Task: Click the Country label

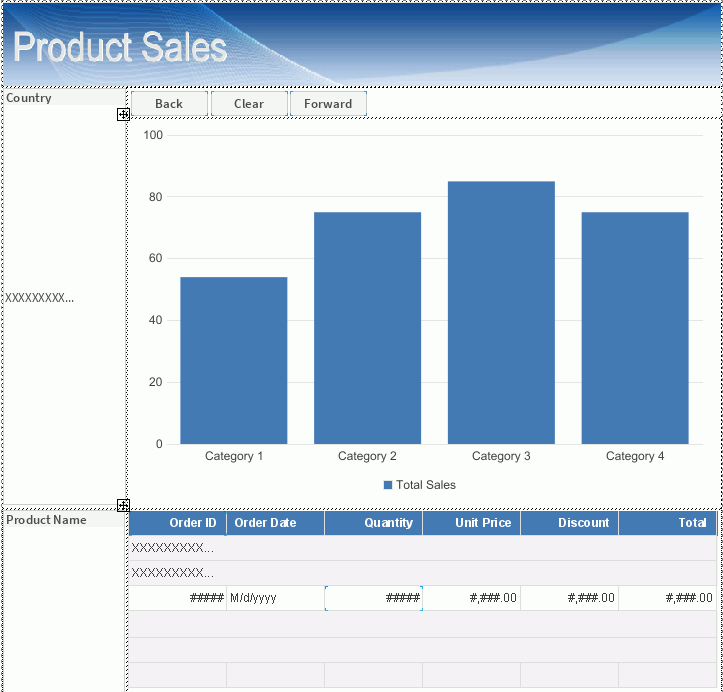Action: [29, 98]
